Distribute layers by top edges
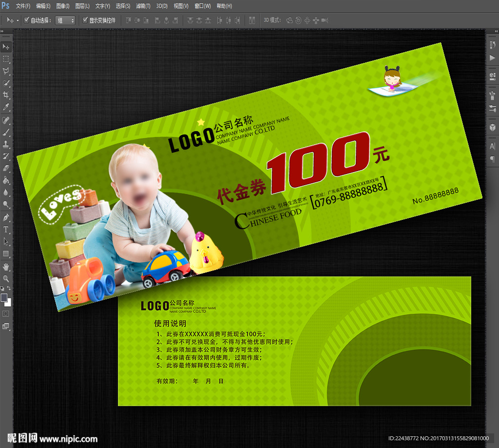This screenshot has width=499, height=448. [191, 20]
